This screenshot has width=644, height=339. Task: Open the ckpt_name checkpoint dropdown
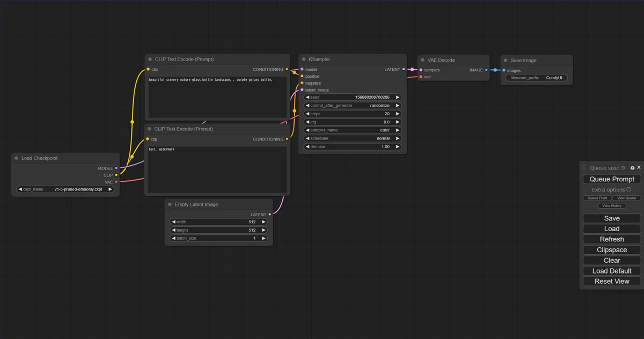coord(65,189)
